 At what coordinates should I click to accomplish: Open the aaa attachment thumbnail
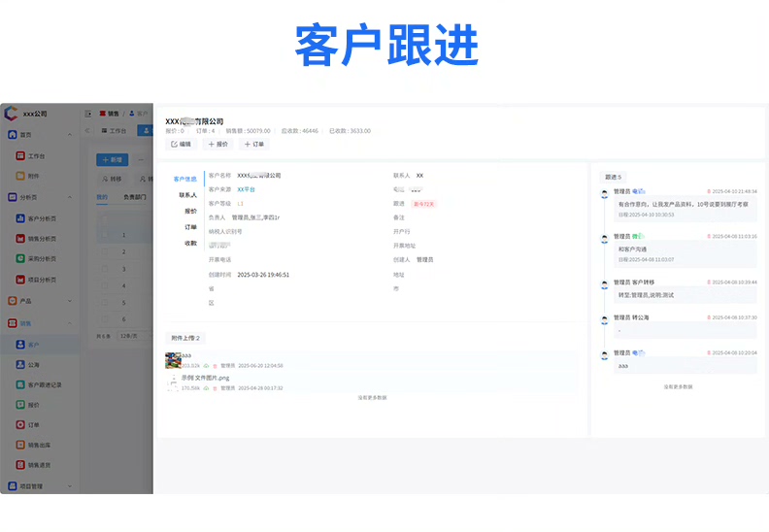point(173,360)
